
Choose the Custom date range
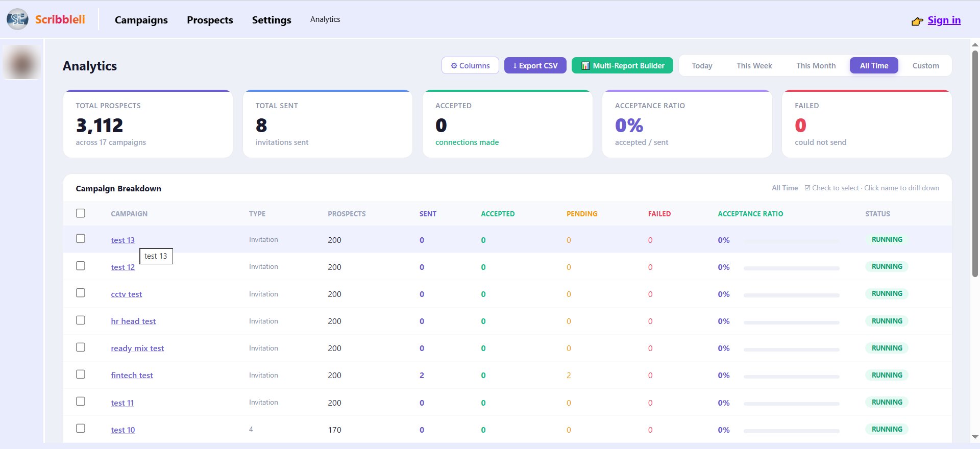[x=925, y=65]
